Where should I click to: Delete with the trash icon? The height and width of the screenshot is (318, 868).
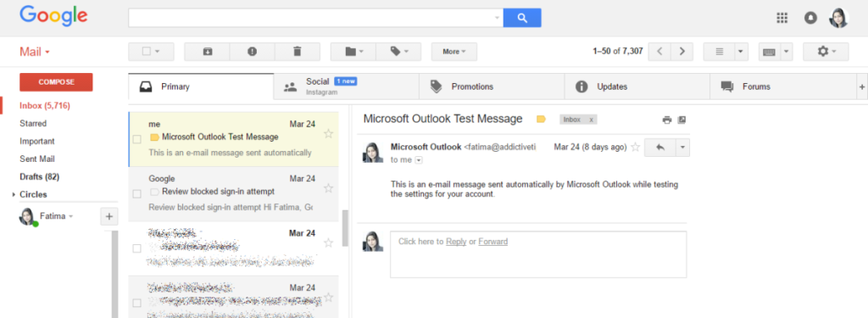298,52
